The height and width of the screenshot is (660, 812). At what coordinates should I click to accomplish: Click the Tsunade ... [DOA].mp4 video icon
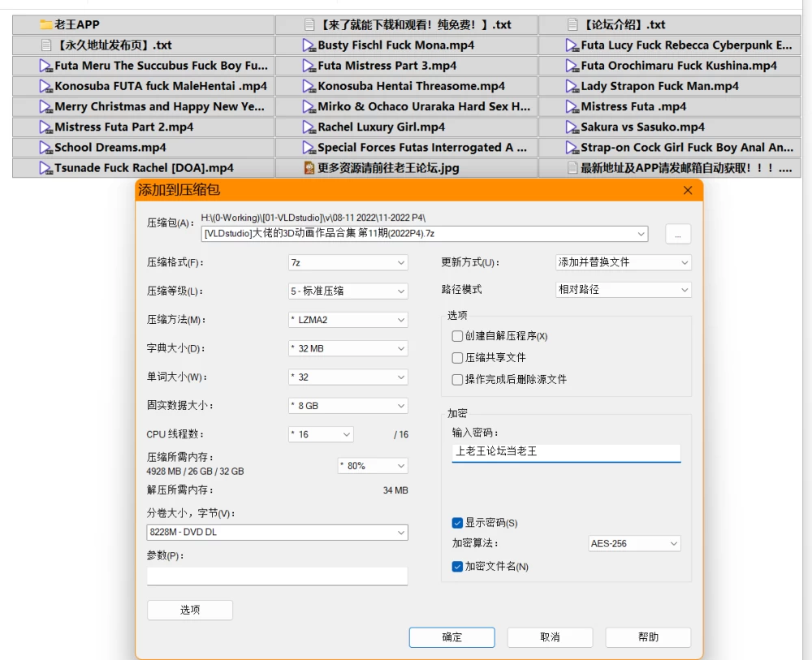pos(46,168)
